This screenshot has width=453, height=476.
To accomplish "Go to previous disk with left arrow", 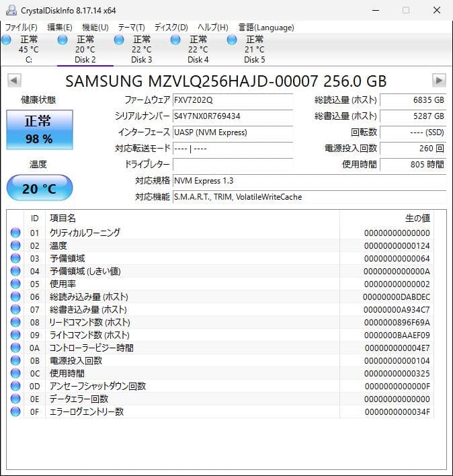I will 14,81.
